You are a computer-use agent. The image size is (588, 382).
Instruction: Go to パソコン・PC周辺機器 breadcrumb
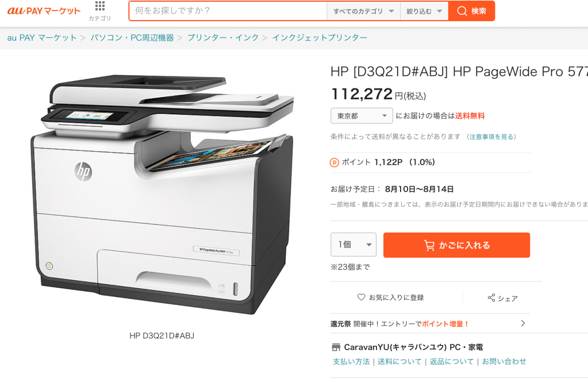[132, 37]
